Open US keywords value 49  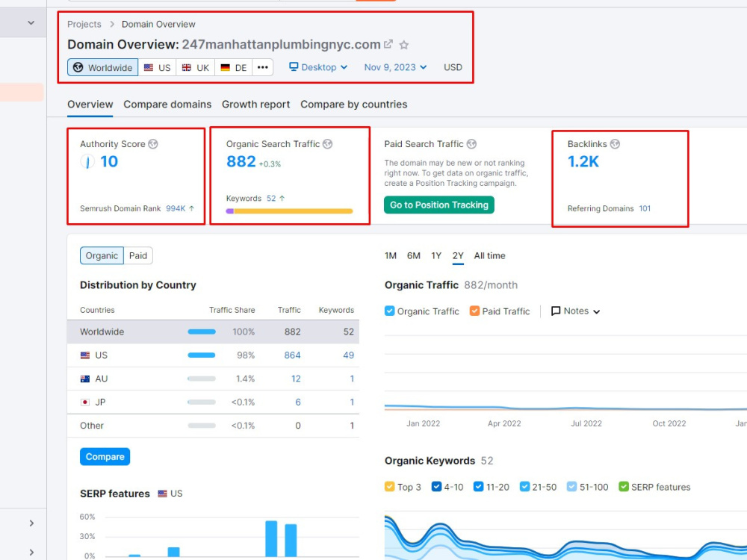point(348,355)
